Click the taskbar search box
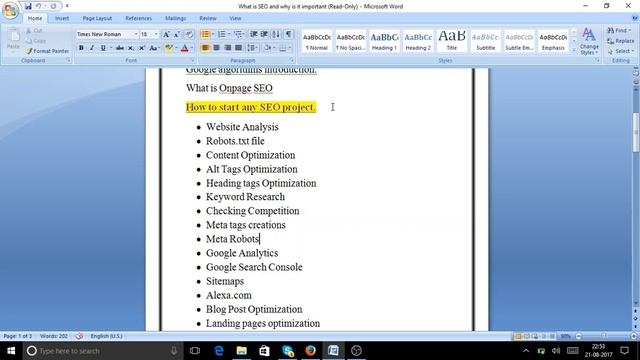 point(102,351)
